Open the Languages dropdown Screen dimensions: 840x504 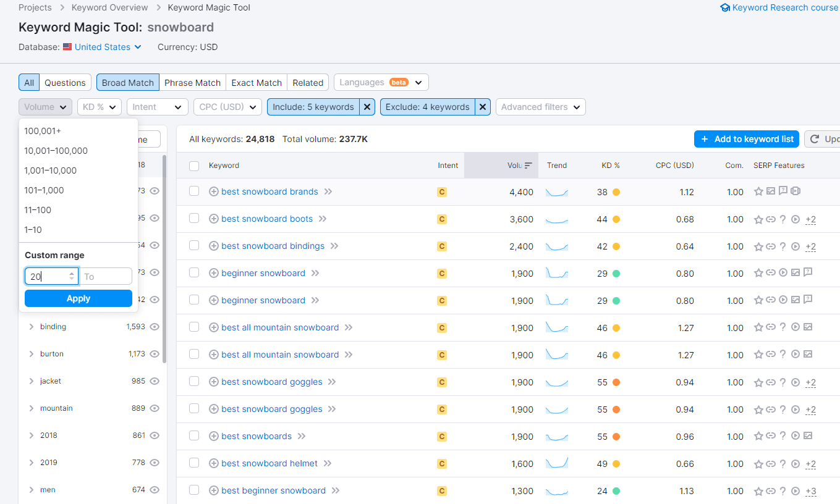click(381, 82)
